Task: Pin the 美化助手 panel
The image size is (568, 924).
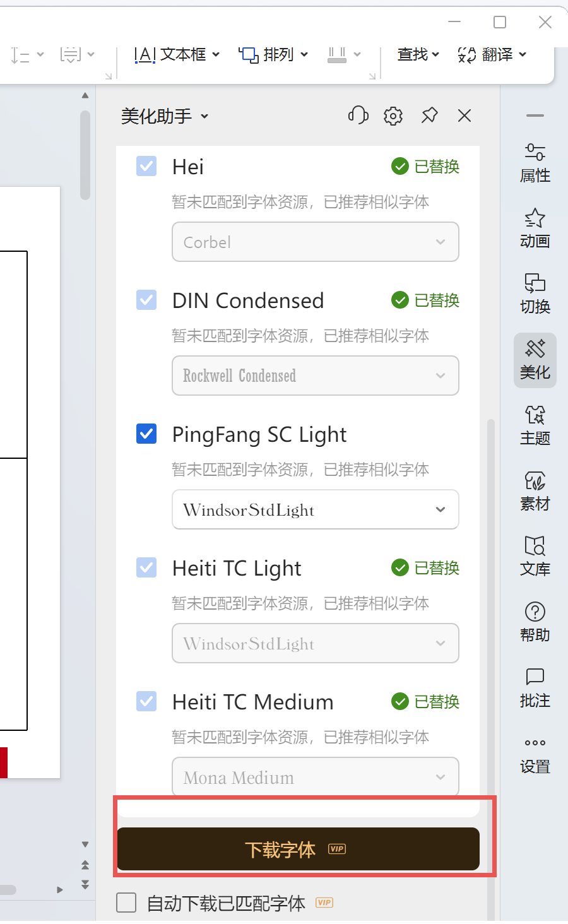Action: (429, 115)
